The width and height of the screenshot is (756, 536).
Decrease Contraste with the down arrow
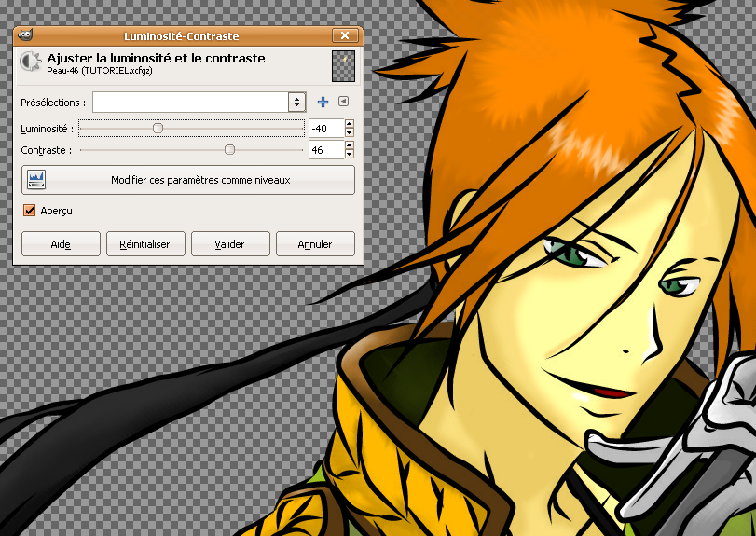349,154
